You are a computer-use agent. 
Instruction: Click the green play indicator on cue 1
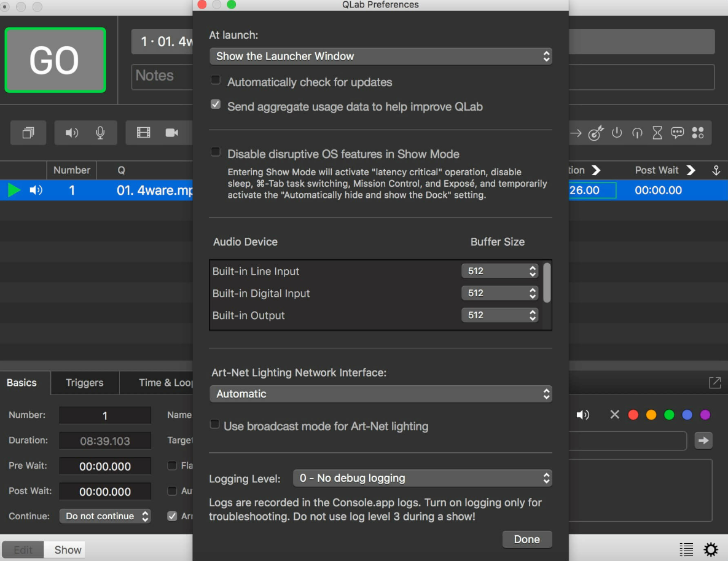(14, 190)
